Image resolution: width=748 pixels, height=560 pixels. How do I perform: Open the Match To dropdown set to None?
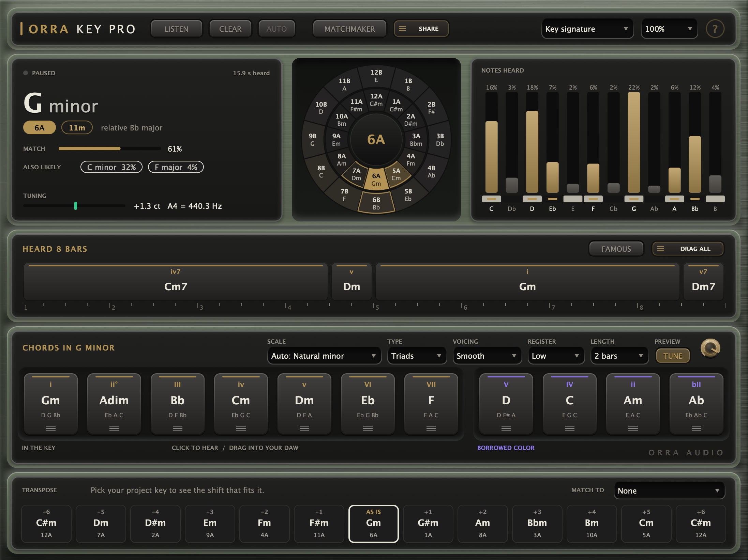669,491
